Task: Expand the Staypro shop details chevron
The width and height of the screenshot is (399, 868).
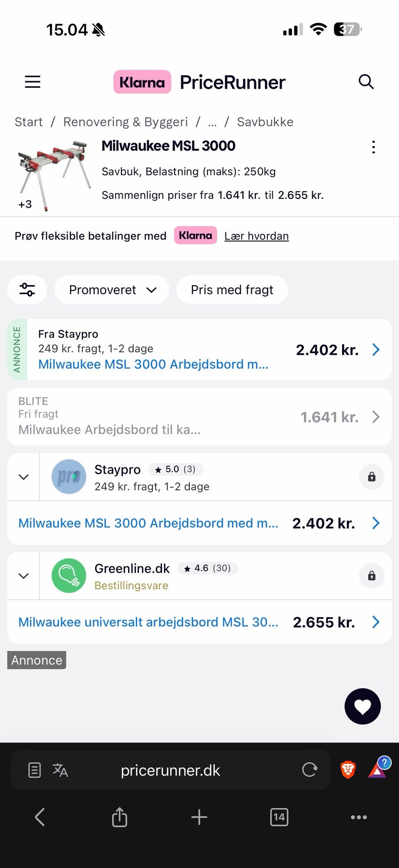Action: [x=24, y=477]
